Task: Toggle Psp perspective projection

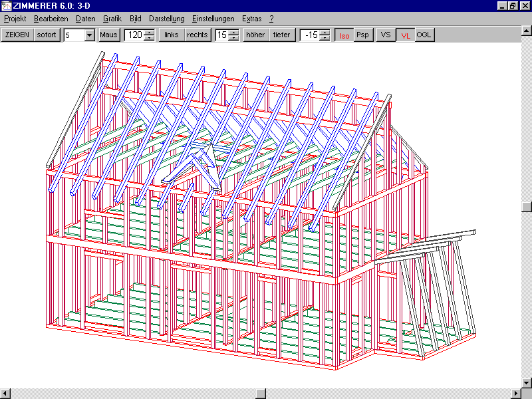Action: click(362, 35)
